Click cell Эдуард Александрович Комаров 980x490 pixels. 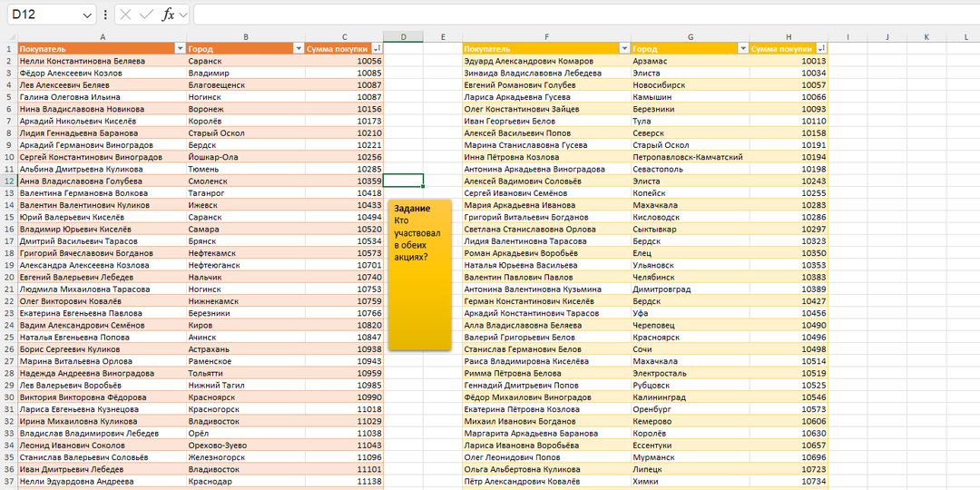(x=547, y=62)
